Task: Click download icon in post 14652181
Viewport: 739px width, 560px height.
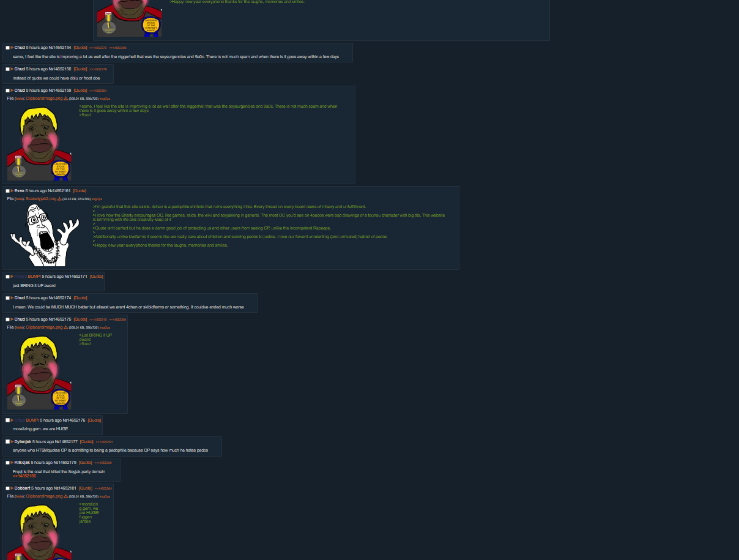Action: coord(66,496)
